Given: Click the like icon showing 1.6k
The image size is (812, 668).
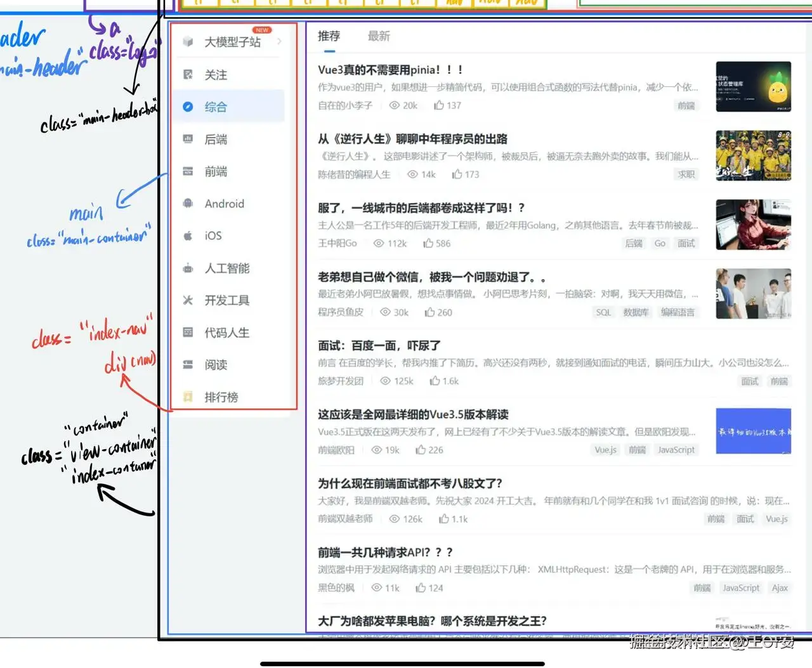Looking at the screenshot, I should click(435, 381).
